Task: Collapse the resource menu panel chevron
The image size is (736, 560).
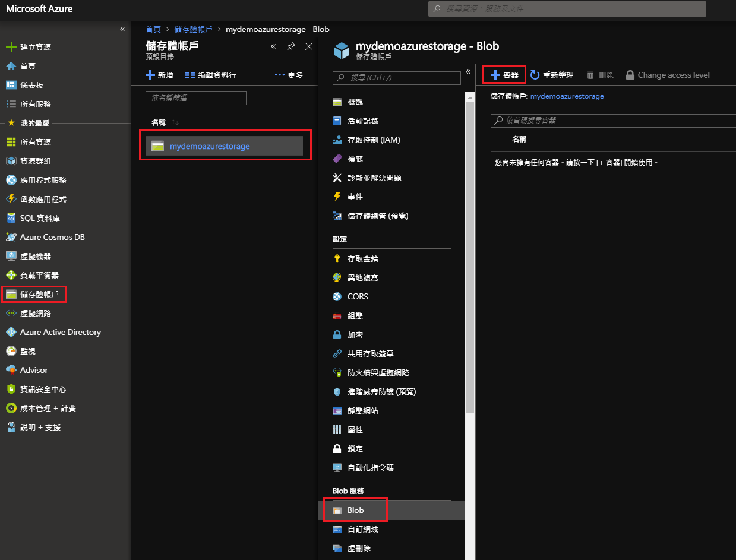Action: point(468,72)
